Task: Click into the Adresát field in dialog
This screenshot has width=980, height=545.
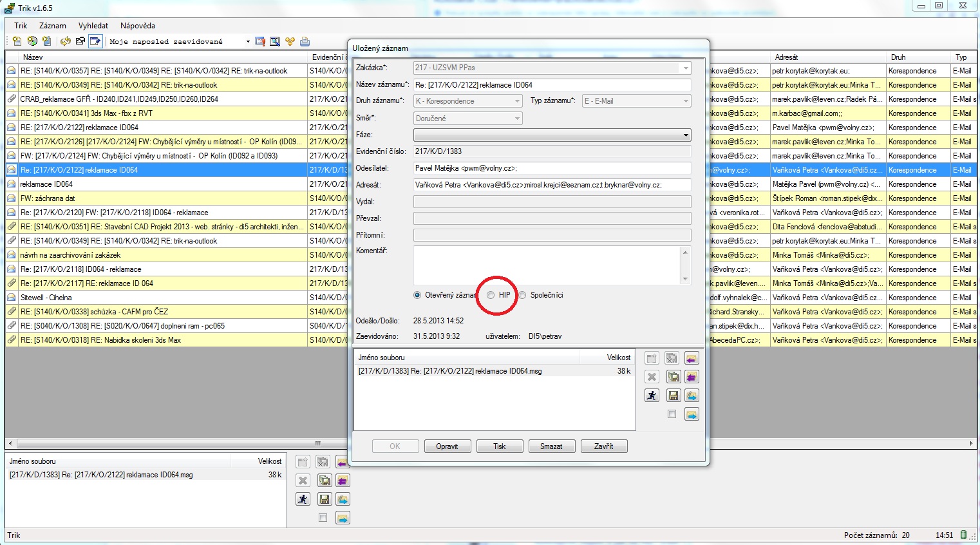Action: (x=552, y=185)
